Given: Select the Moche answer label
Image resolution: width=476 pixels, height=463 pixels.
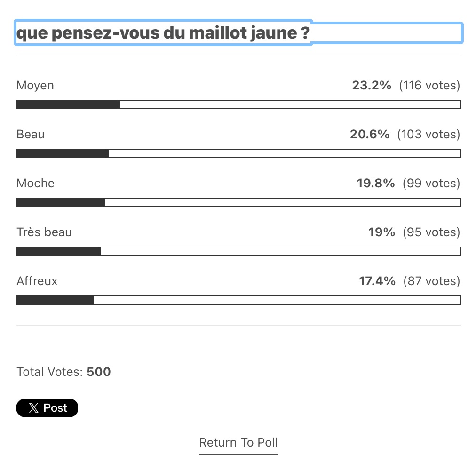Looking at the screenshot, I should coord(35,184).
